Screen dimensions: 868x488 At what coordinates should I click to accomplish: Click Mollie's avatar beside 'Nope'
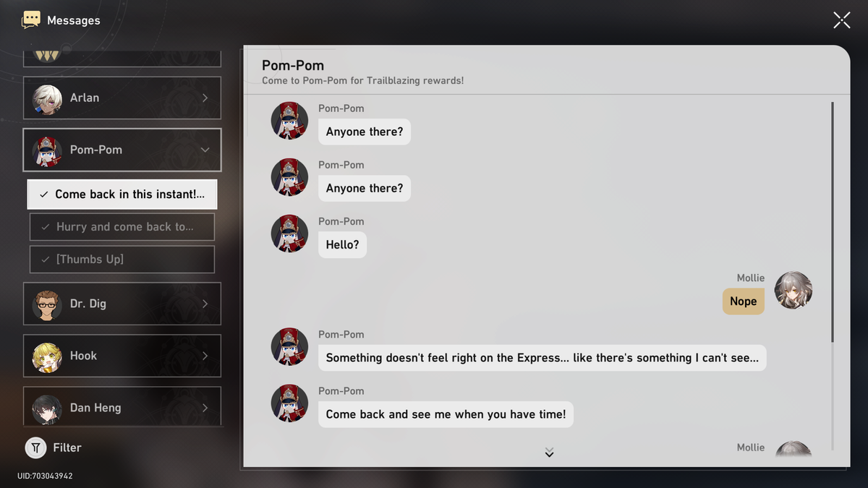pyautogui.click(x=793, y=291)
